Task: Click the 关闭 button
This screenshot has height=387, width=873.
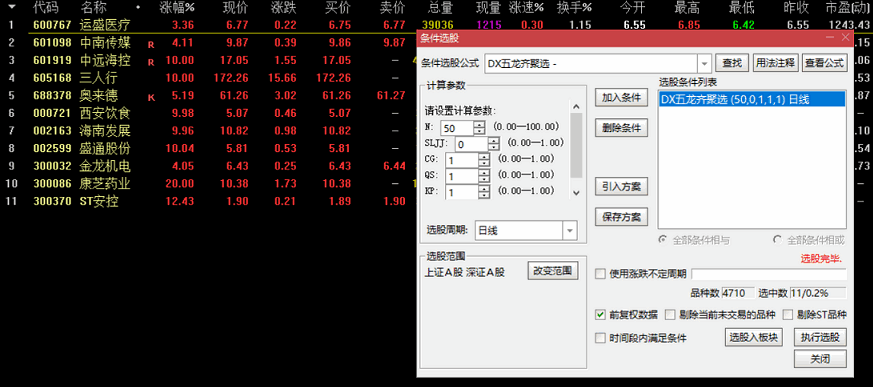Action: [820, 359]
